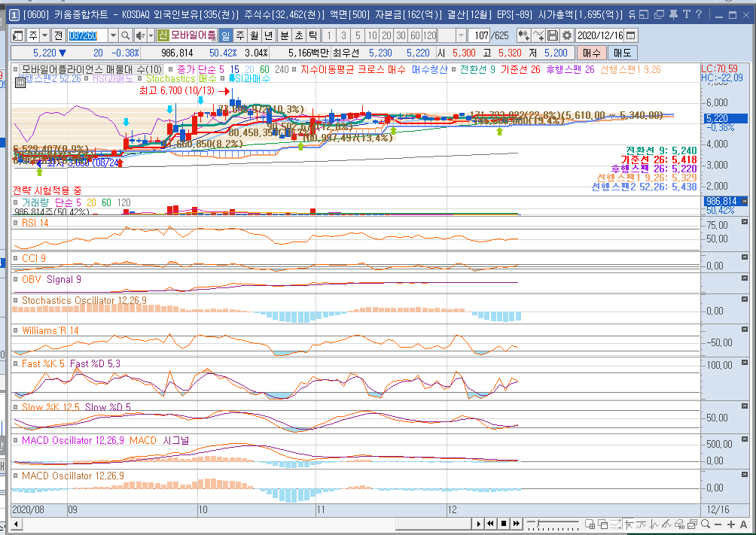Click the 120 interval button
The height and width of the screenshot is (535, 756).
430,35
